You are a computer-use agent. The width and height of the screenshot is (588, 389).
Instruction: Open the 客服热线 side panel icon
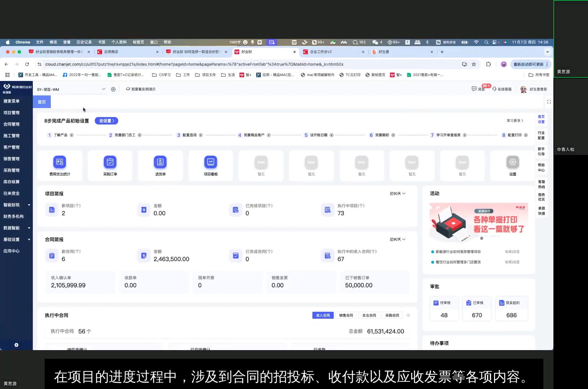coord(541,184)
